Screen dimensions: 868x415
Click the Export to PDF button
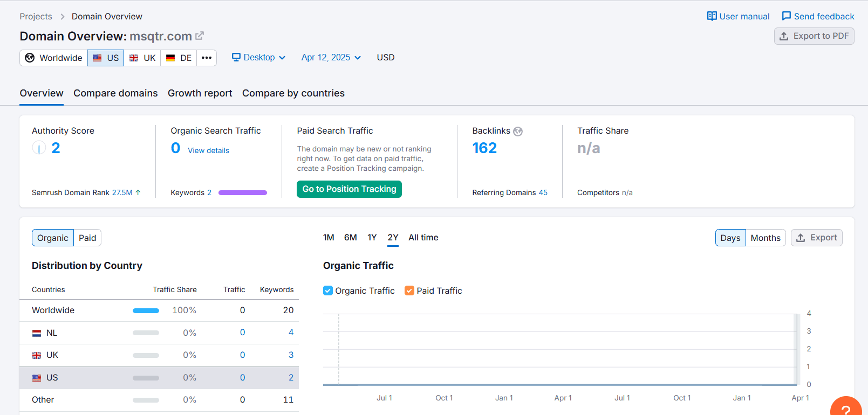(814, 36)
